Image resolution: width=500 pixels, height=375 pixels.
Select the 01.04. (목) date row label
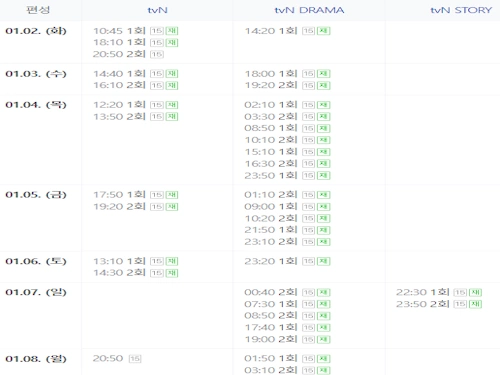pos(36,105)
